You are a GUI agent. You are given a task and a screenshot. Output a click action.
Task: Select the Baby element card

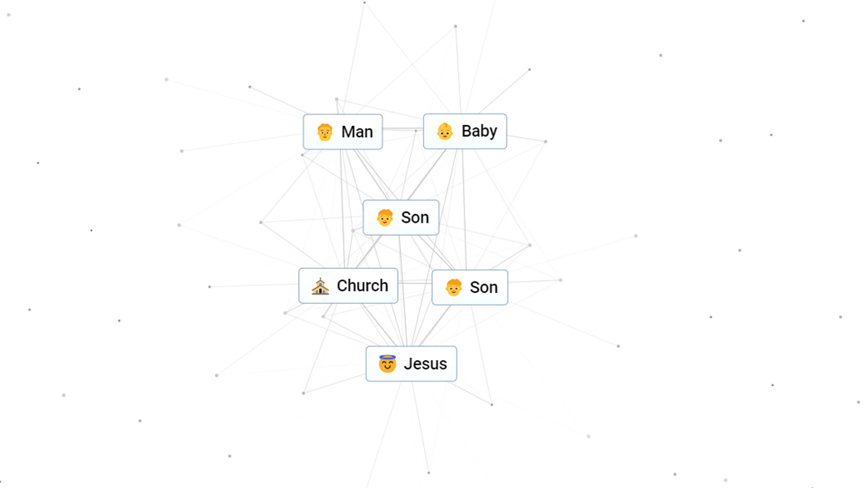coord(465,131)
